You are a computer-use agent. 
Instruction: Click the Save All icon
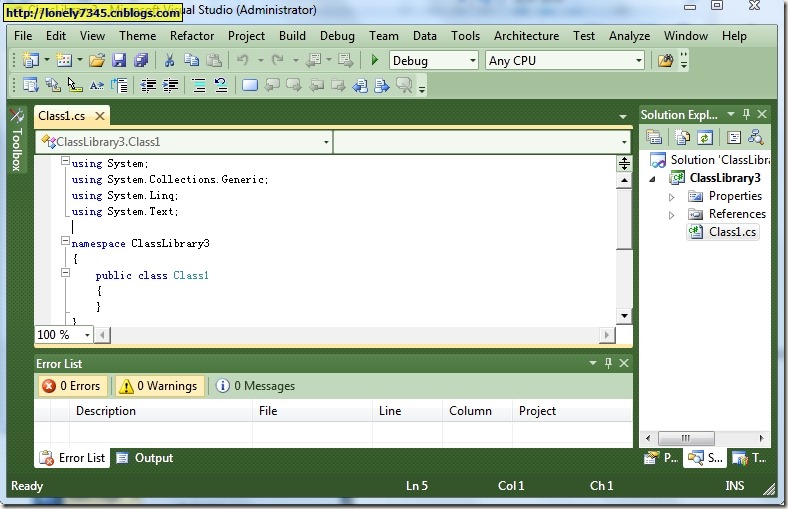coord(141,60)
